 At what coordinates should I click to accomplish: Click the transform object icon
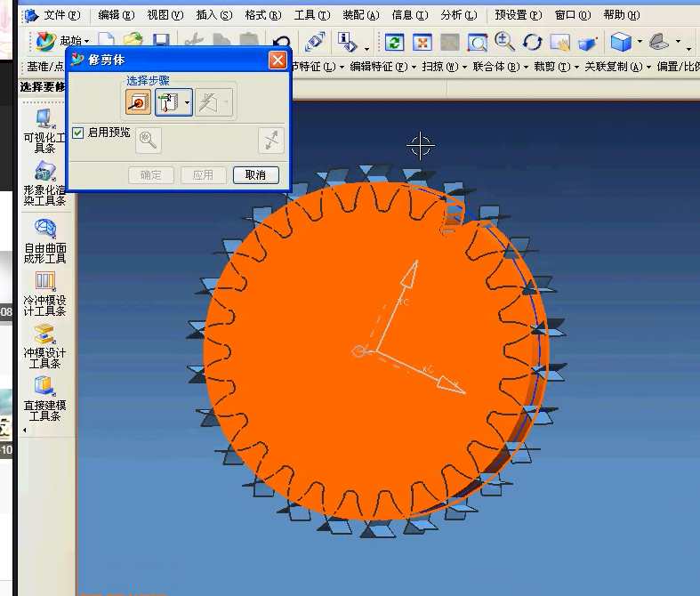(x=315, y=42)
